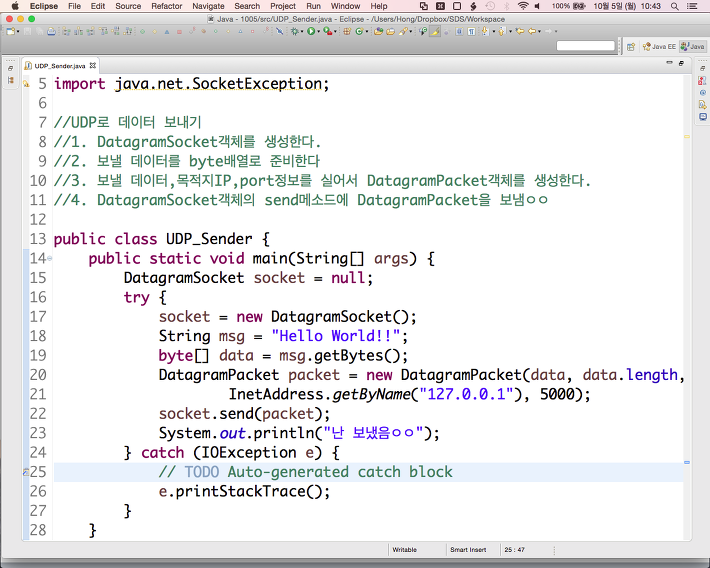Open the File menu

click(74, 6)
